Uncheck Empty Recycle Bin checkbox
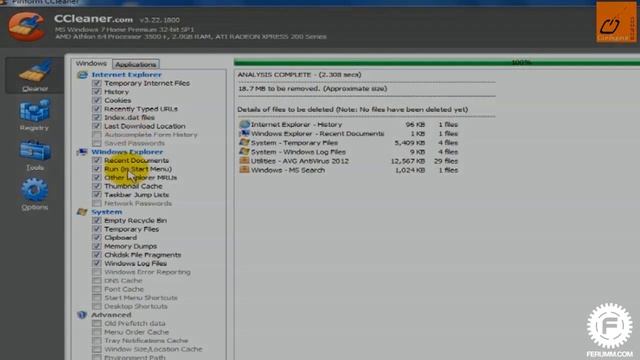Screen dimensions: 640x360 (97, 220)
